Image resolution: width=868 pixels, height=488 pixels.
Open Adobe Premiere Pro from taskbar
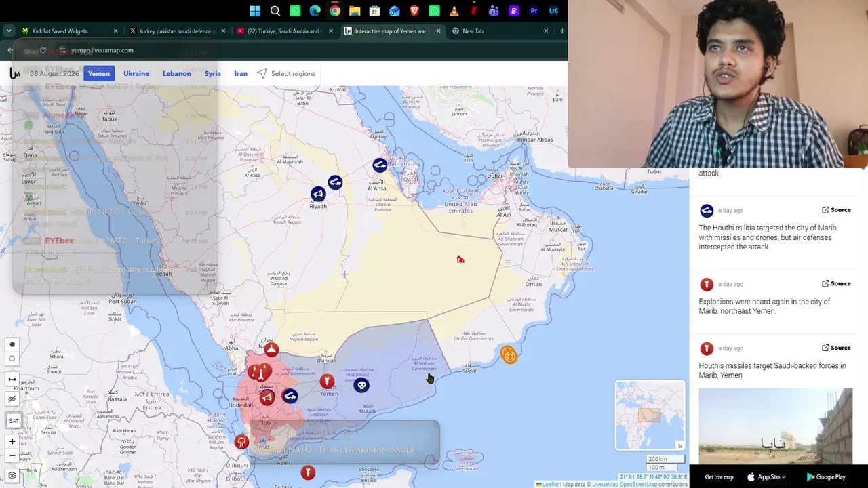coord(534,11)
